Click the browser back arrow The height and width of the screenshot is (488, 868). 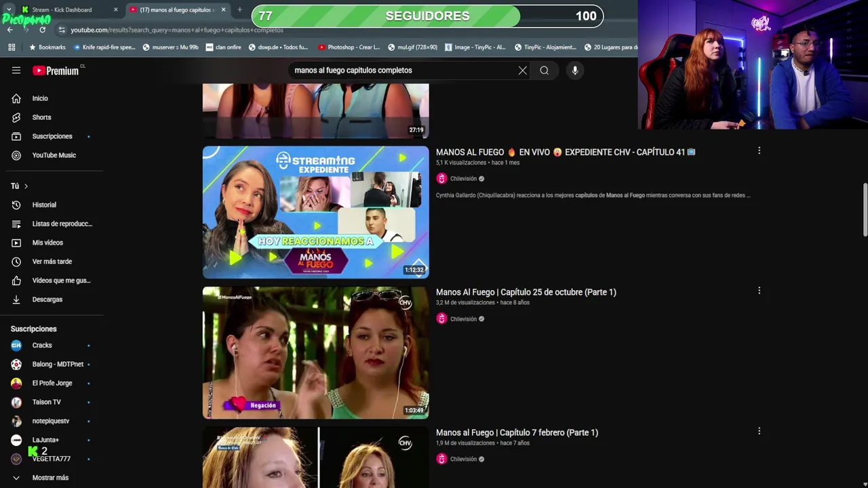(9, 30)
